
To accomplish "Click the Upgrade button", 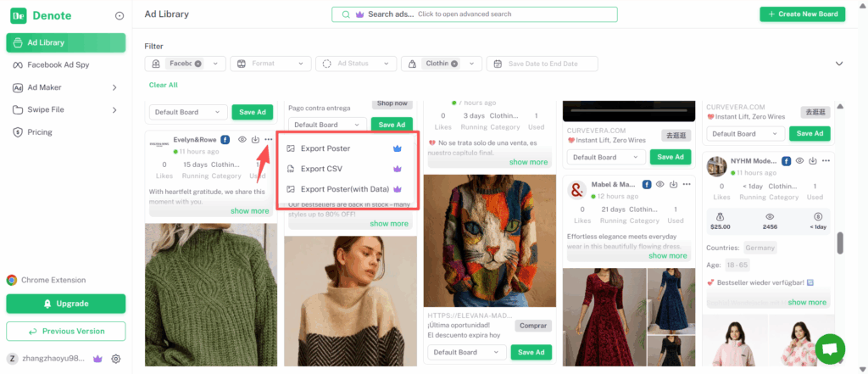I will (66, 304).
